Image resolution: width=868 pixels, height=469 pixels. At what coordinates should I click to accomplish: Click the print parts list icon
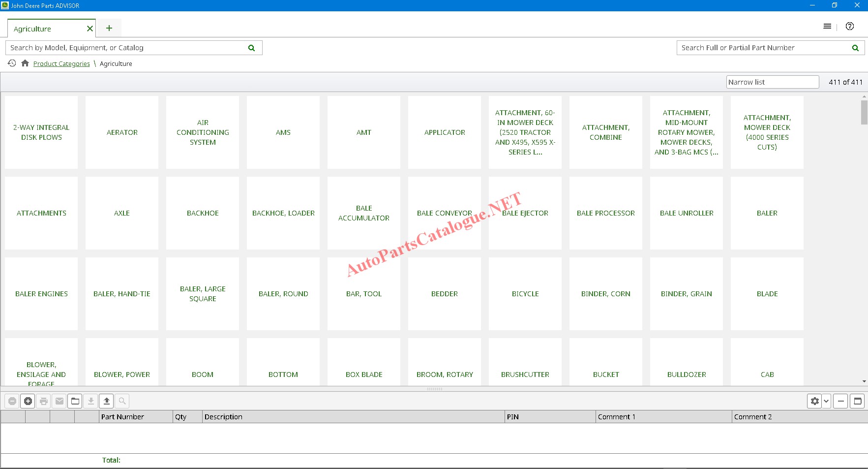[44, 401]
